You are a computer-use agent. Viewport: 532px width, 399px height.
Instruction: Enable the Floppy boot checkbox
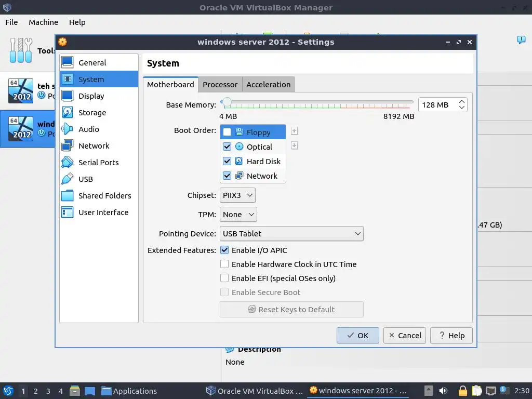tap(227, 132)
